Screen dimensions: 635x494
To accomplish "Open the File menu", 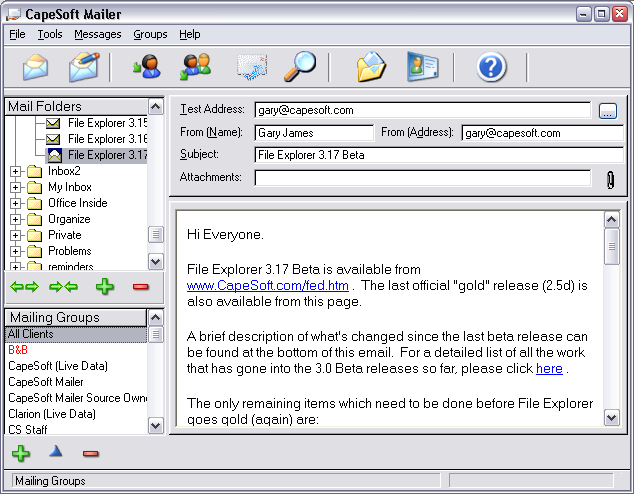I will coord(17,34).
